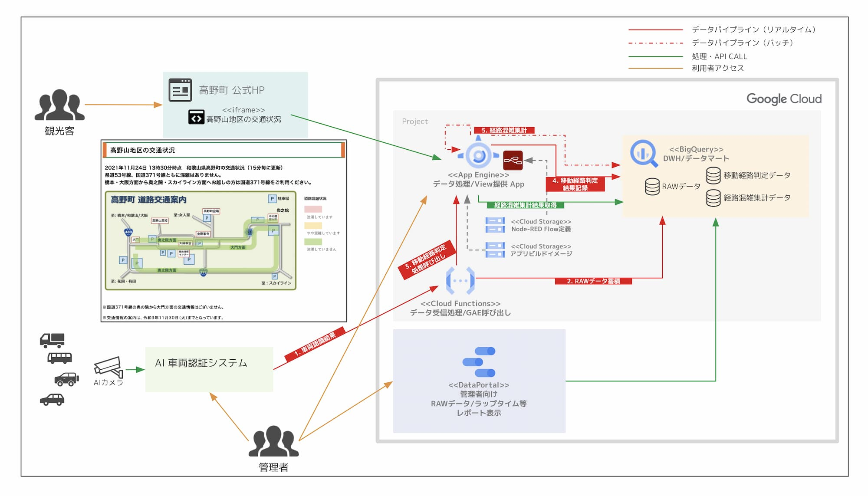
Task: Click the データ受信処理/GAE呼び出し text
Action: tap(460, 312)
